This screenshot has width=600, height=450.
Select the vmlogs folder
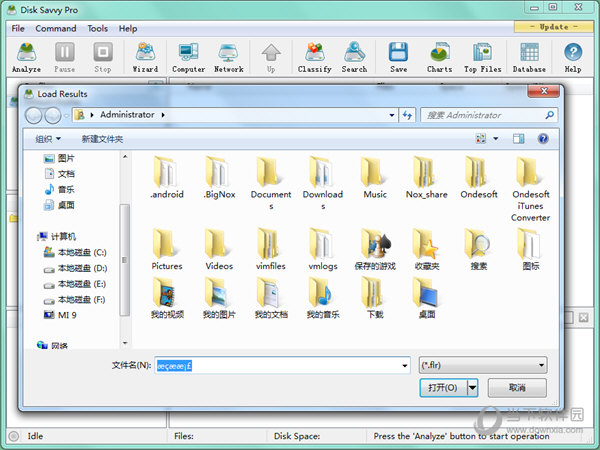pyautogui.click(x=323, y=249)
